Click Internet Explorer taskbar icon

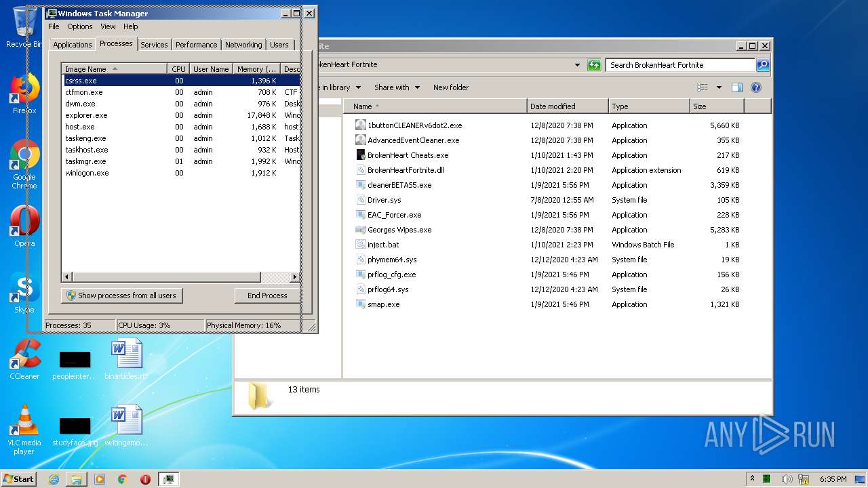click(x=54, y=479)
